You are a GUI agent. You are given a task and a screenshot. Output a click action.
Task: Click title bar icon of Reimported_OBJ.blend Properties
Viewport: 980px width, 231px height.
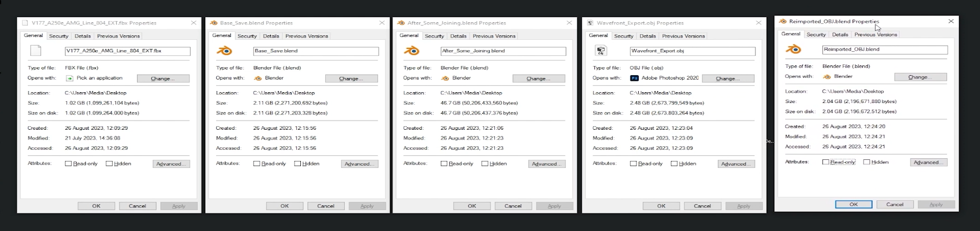click(x=783, y=21)
